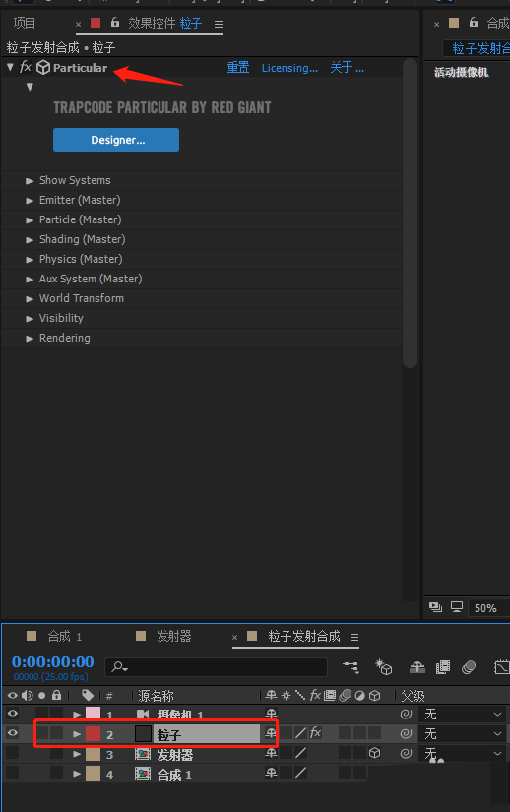The width and height of the screenshot is (510, 812).
Task: Expand Visibility group
Action: [30, 319]
